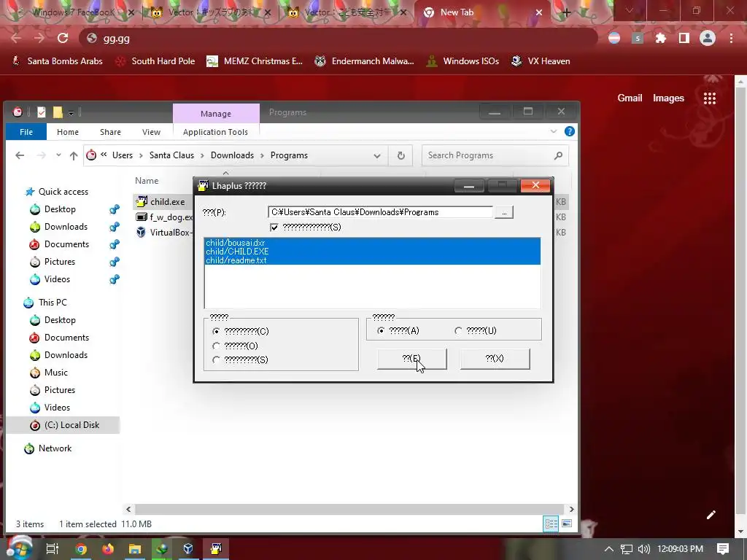Viewport: 747px width, 560px height.
Task: Click the (X) button in Lhaplus
Action: [x=495, y=359]
